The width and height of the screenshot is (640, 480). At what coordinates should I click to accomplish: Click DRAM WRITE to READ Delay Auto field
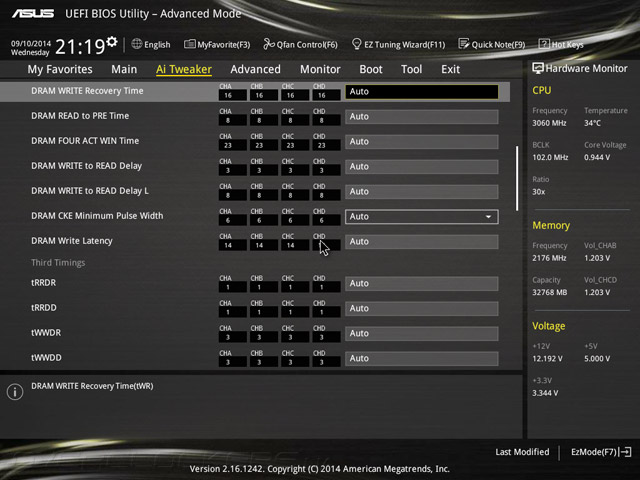click(x=422, y=167)
